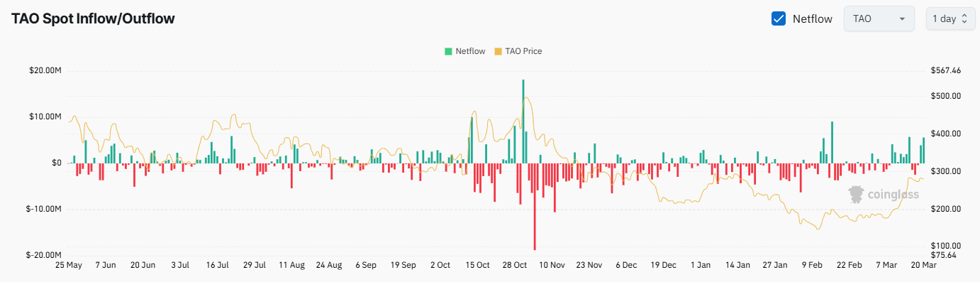The width and height of the screenshot is (980, 282).
Task: Click the 10 Nov date label
Action: tap(552, 265)
